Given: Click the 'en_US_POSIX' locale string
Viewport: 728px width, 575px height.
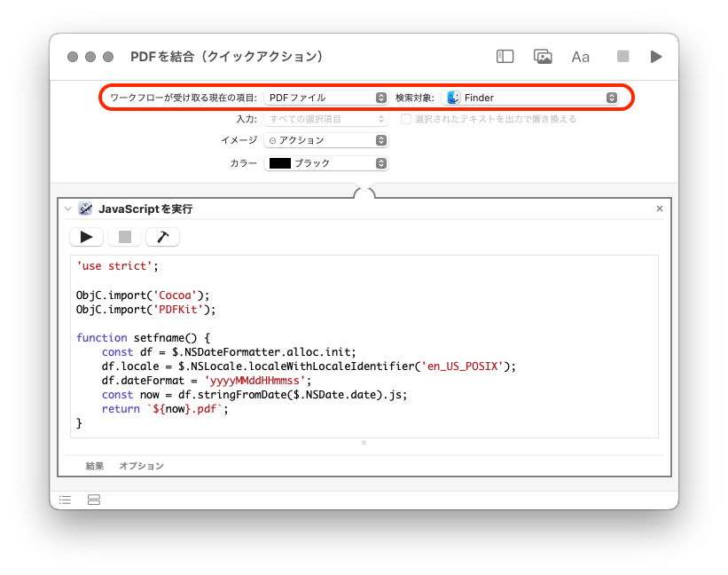Looking at the screenshot, I should (x=463, y=366).
